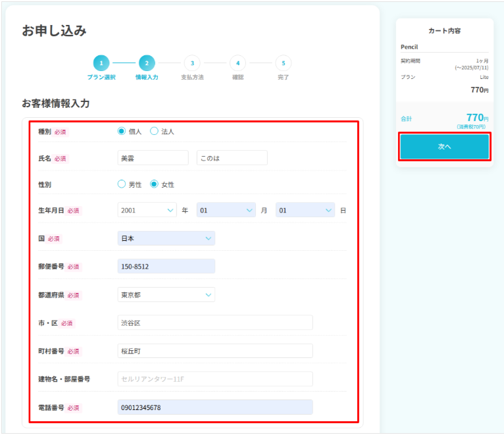The width and height of the screenshot is (504, 439).
Task: Click the カート内容 heading
Action: pyautogui.click(x=445, y=31)
